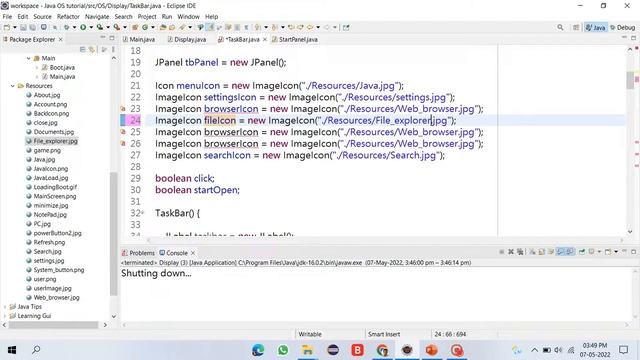Open Package Explorer View Menu
The width and height of the screenshot is (640, 360).
(x=113, y=49)
